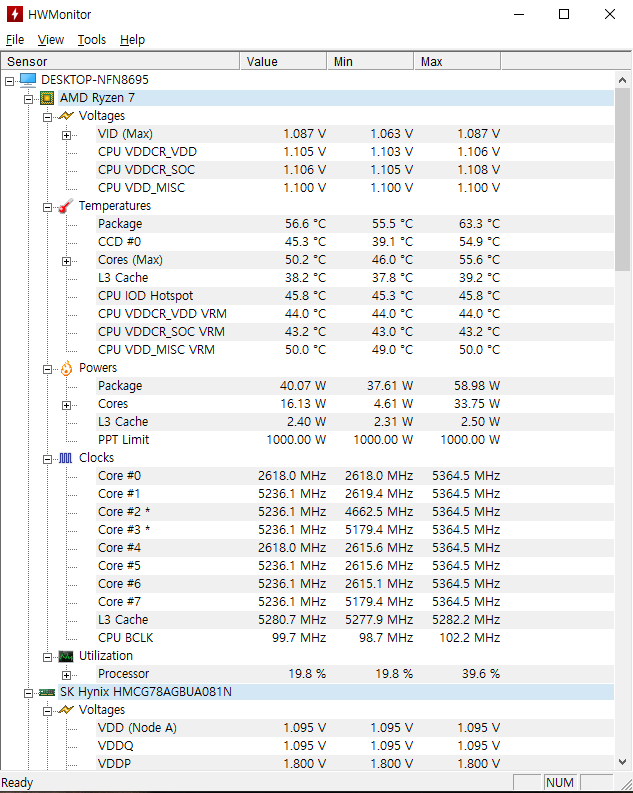The image size is (633, 793).
Task: Click the Clocks waveform icon
Action: point(66,458)
